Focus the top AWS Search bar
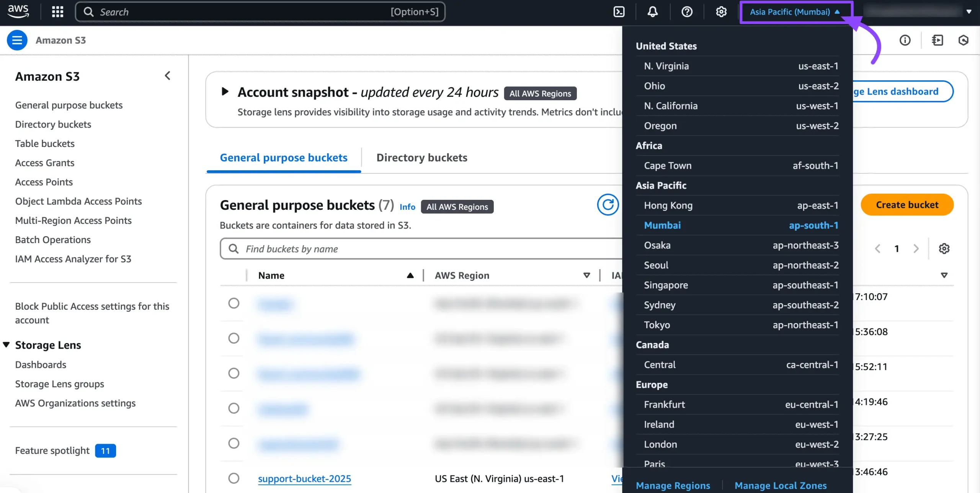The image size is (980, 493). click(x=260, y=12)
